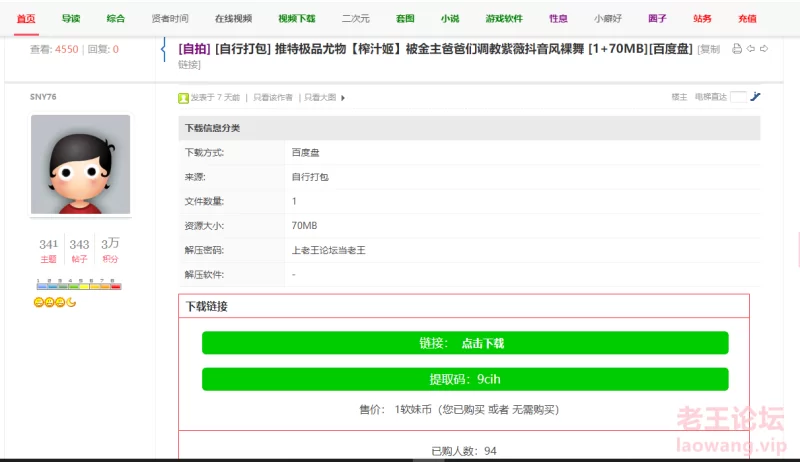The image size is (800, 462).
Task: Click the [复制链接] copy link
Action: pyautogui.click(x=708, y=49)
